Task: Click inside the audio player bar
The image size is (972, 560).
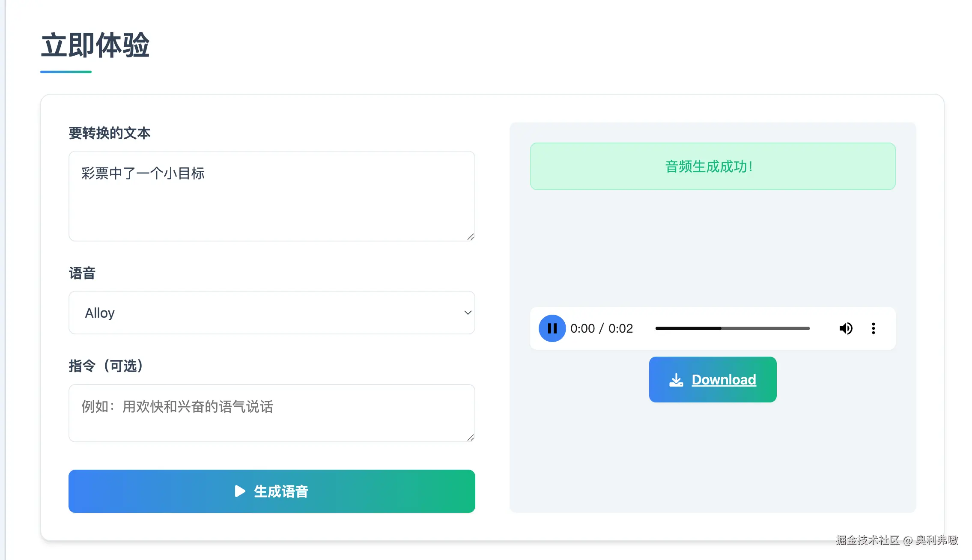Action: point(712,328)
